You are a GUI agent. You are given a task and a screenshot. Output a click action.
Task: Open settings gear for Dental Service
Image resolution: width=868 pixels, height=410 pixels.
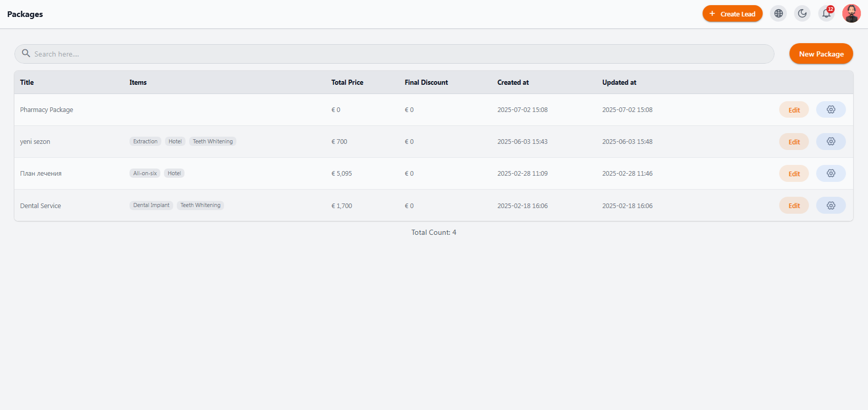pos(830,206)
